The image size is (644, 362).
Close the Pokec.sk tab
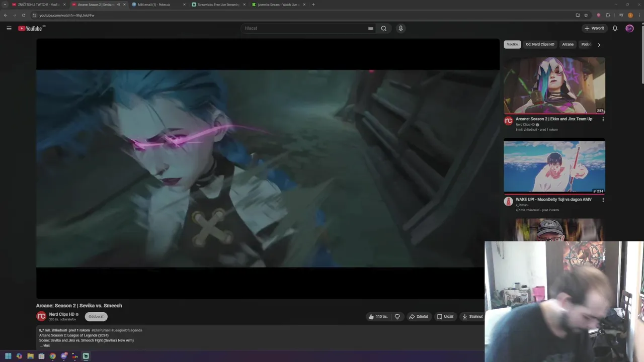coord(184,5)
